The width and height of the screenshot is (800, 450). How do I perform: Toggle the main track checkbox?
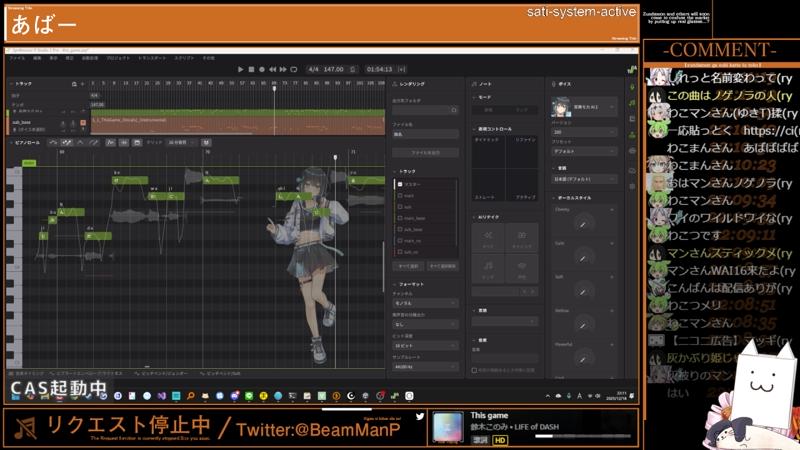[x=401, y=195]
